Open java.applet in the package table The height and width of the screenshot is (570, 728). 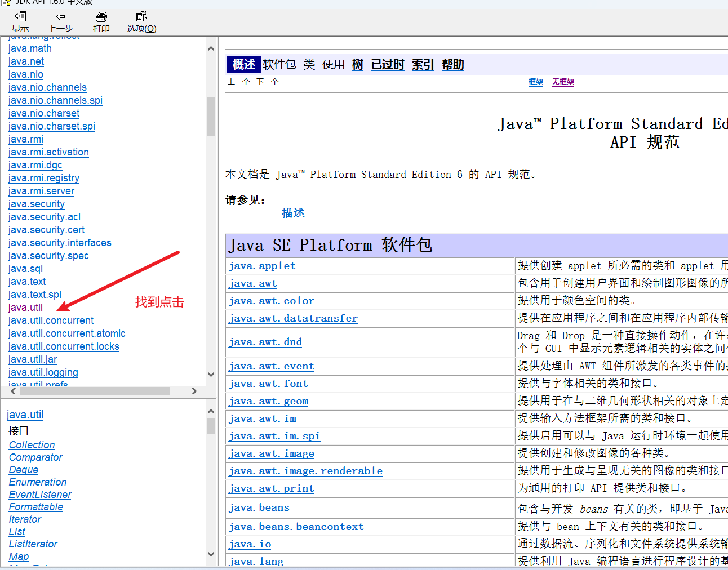click(x=263, y=266)
